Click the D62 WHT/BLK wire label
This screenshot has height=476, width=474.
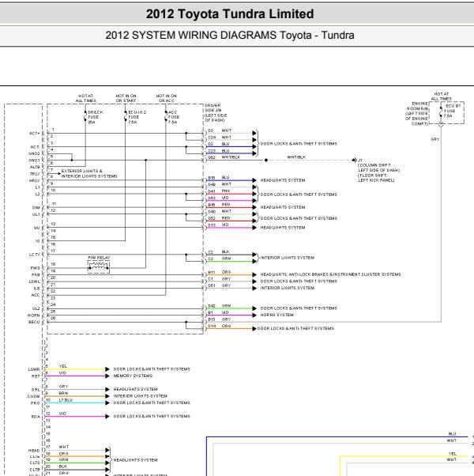pos(224,157)
